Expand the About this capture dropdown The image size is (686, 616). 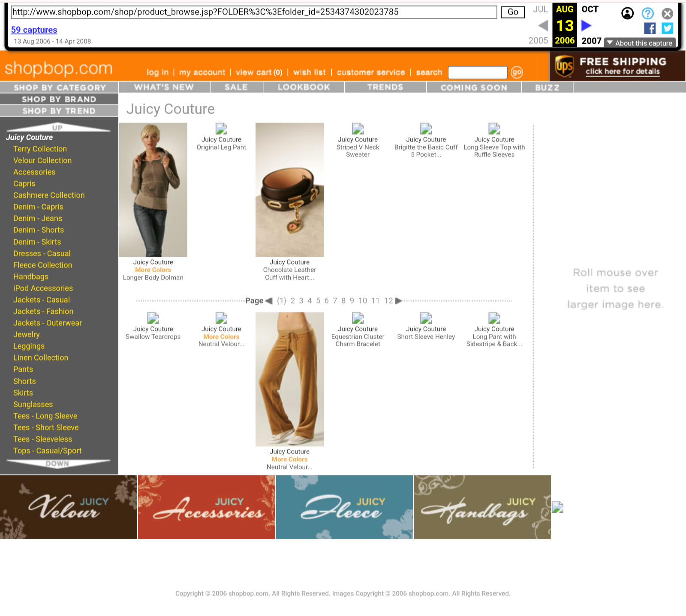640,43
